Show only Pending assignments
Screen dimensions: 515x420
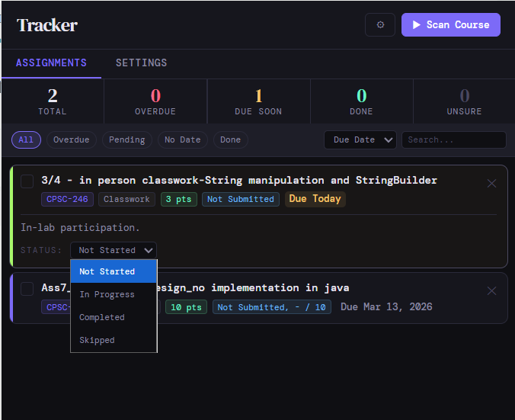[126, 139]
